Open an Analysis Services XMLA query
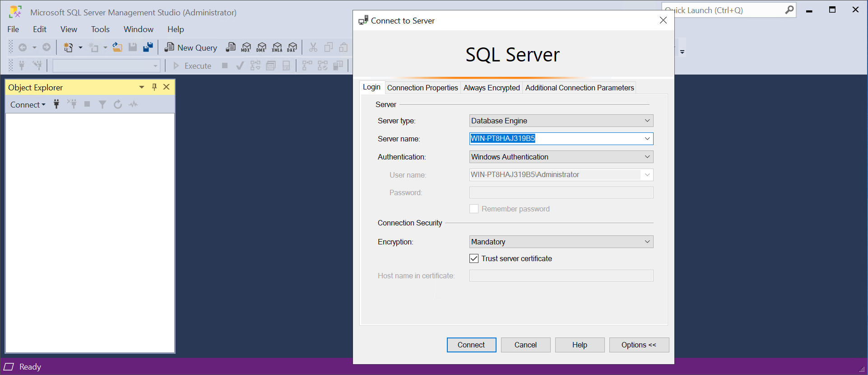Image resolution: width=868 pixels, height=375 pixels. pos(277,47)
